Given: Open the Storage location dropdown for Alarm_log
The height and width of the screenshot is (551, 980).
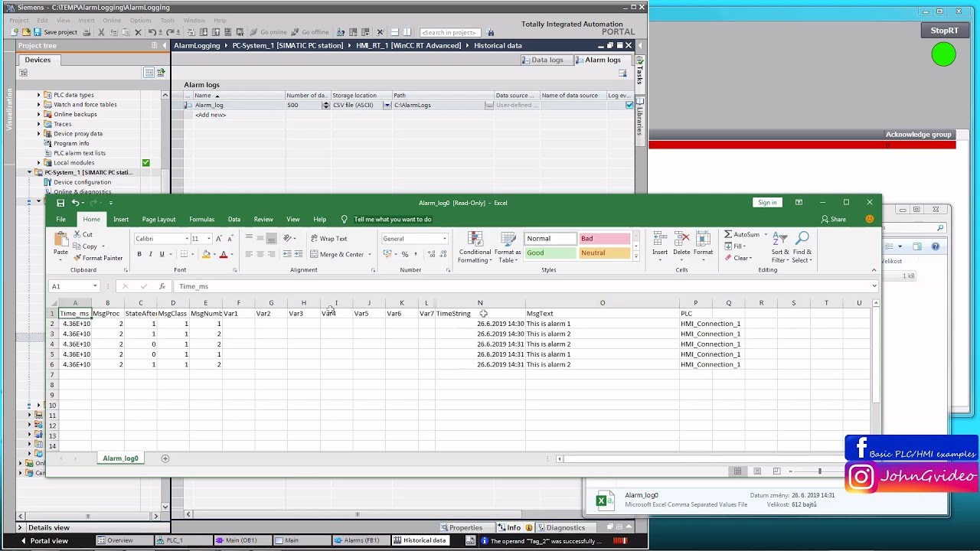Looking at the screenshot, I should point(387,105).
